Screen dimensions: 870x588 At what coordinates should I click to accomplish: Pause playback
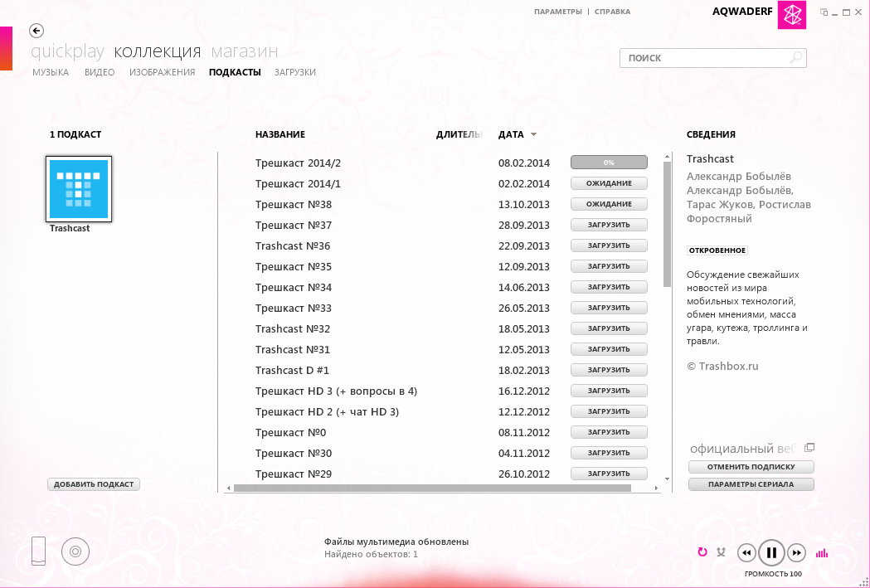tap(771, 552)
